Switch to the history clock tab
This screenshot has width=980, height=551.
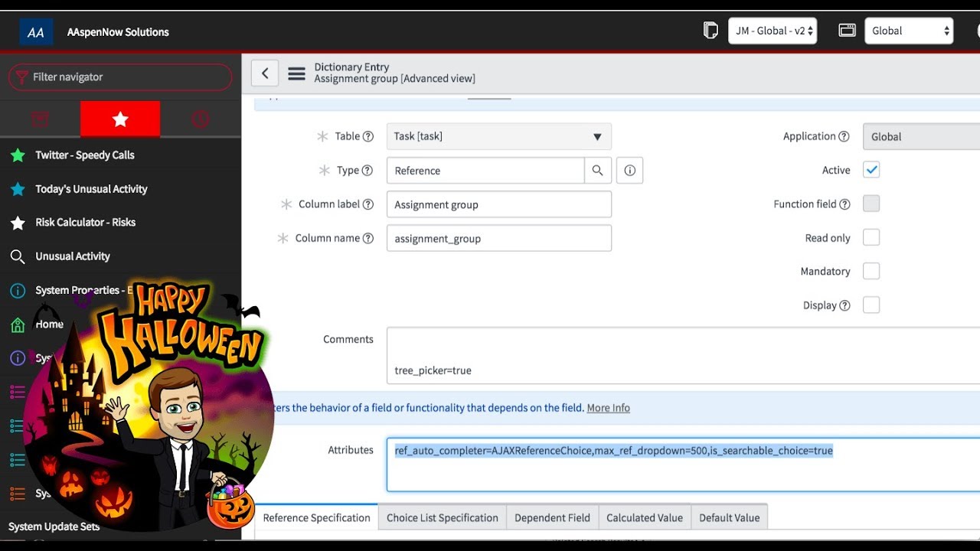click(x=201, y=119)
